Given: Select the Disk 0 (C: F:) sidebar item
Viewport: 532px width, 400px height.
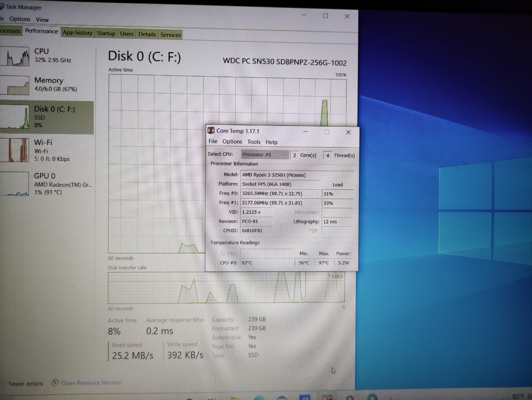Looking at the screenshot, I should pos(47,117).
